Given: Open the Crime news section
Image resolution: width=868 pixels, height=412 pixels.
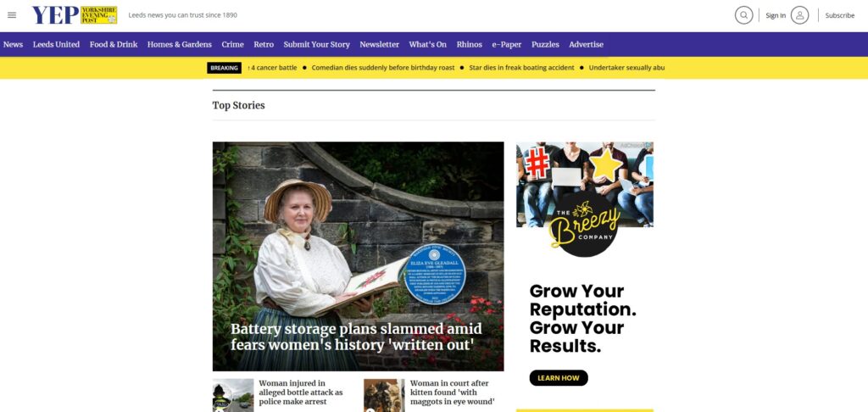Looking at the screenshot, I should coord(232,44).
